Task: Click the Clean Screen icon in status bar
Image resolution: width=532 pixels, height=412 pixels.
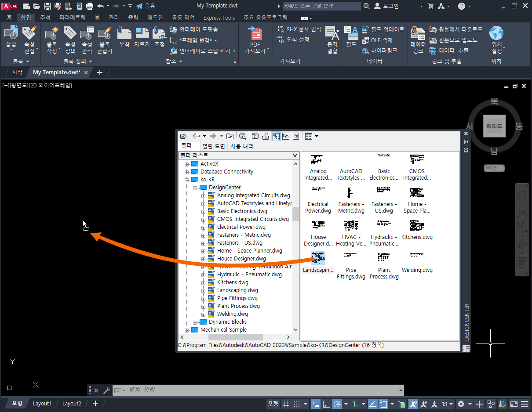Action: point(514,404)
